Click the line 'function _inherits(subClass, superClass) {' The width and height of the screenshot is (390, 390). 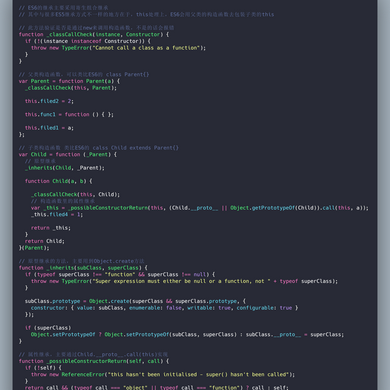coord(83,268)
